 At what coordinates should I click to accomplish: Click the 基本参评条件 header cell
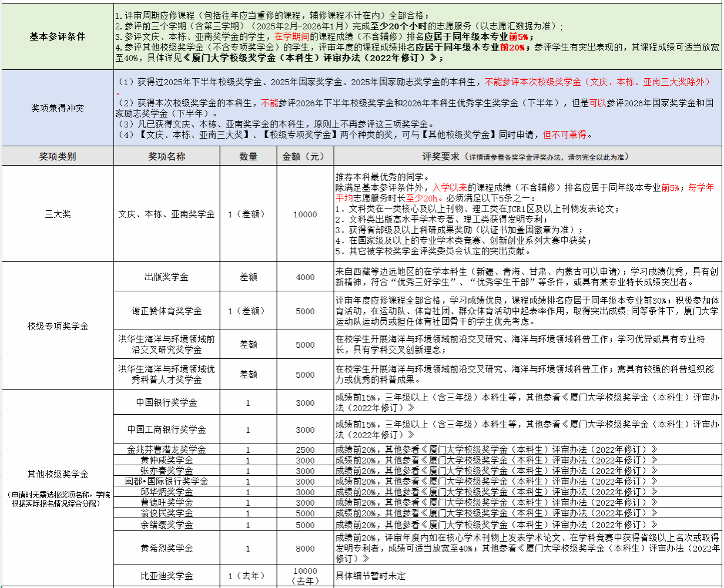click(57, 36)
